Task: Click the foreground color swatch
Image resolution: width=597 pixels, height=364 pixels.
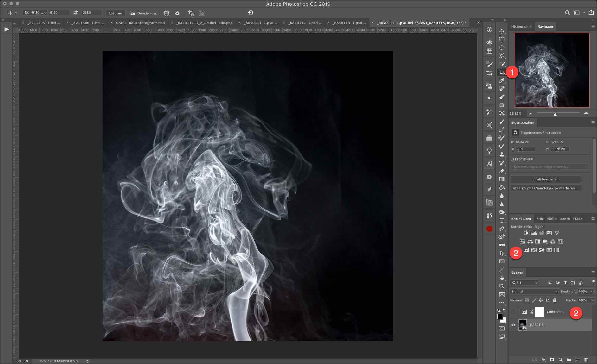Action: coord(500,316)
